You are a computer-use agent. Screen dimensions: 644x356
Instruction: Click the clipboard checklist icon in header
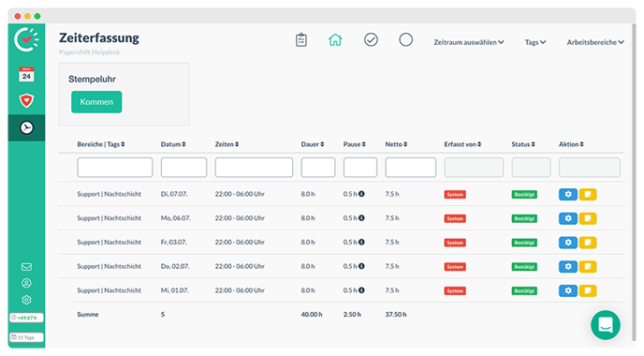[301, 40]
